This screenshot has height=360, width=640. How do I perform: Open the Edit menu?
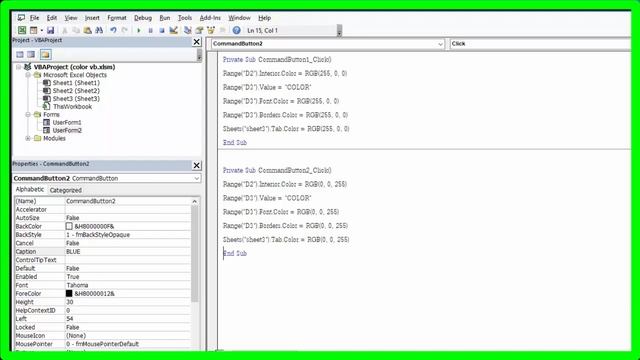point(52,18)
